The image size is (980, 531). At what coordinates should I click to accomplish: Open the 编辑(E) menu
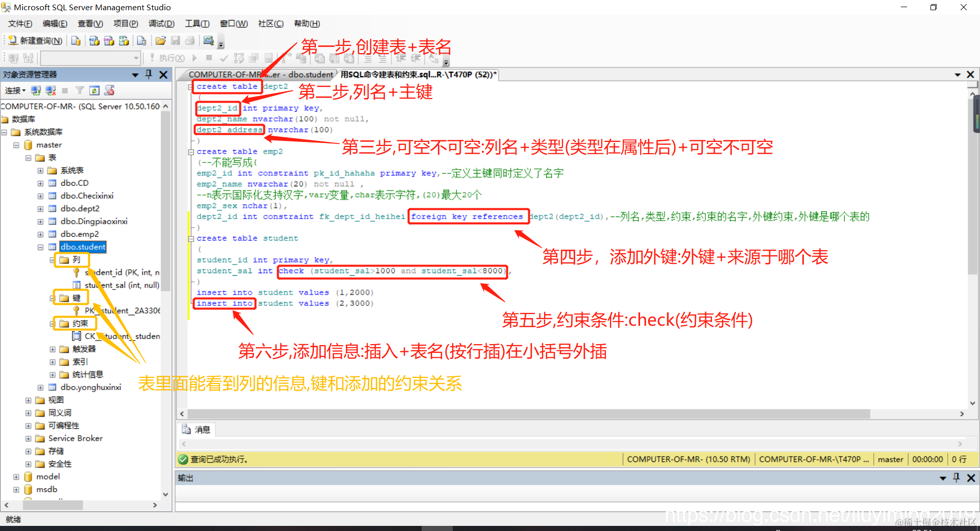coord(55,23)
